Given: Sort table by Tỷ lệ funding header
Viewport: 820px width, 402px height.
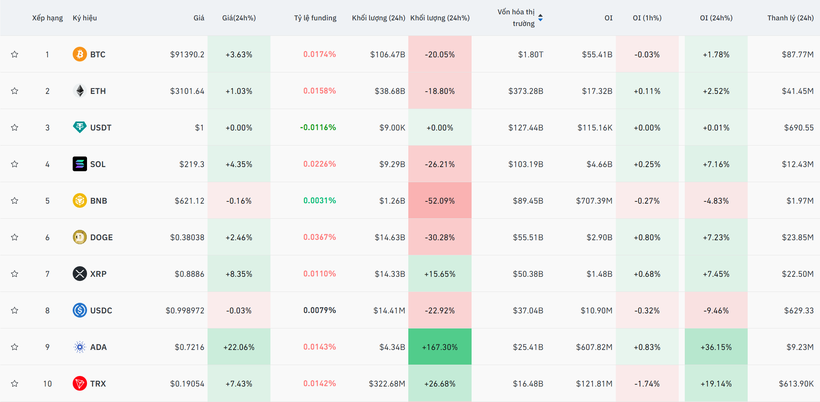Looking at the screenshot, I should click(315, 18).
